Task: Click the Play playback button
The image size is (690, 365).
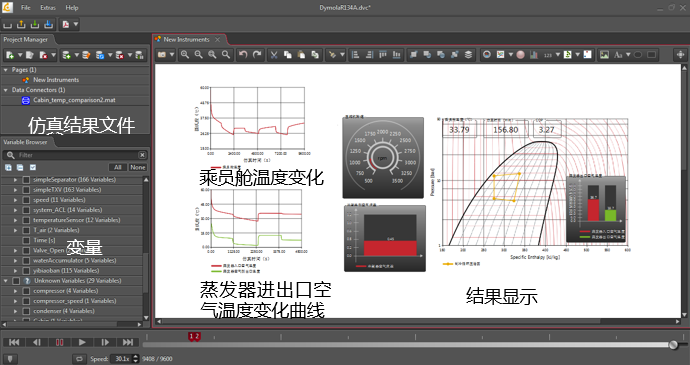Action: [82, 342]
